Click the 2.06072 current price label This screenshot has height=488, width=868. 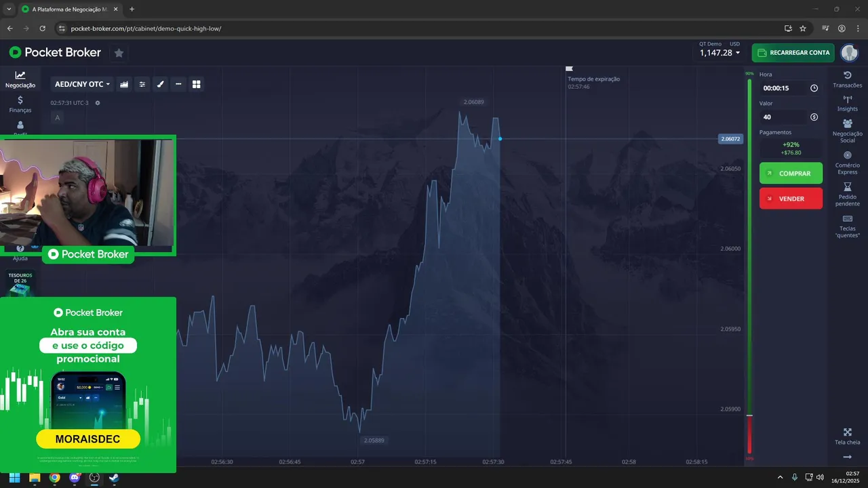730,139
